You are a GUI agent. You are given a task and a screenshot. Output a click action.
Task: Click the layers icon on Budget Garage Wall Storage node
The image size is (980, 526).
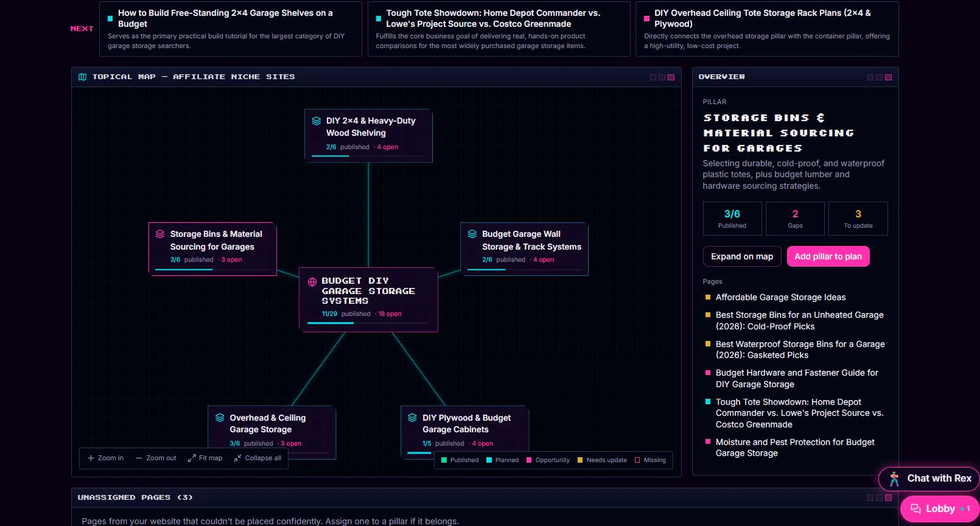click(x=472, y=234)
